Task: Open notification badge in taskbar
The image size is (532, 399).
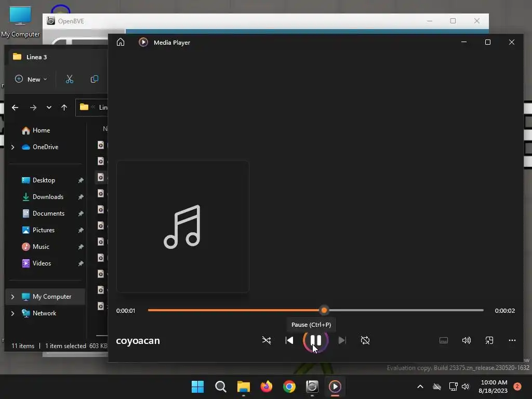Action: (517, 387)
